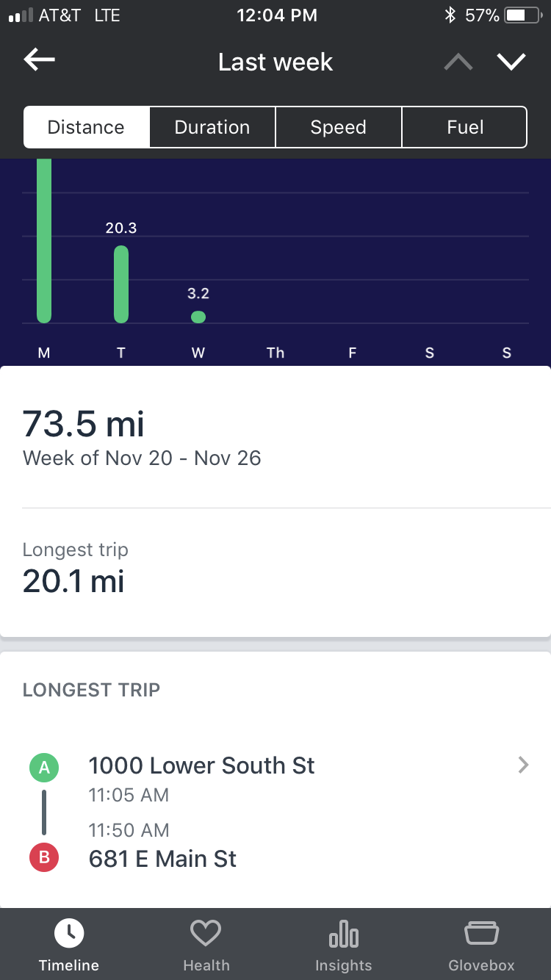This screenshot has height=980, width=551.
Task: Go to next week with down chevron
Action: (x=511, y=62)
